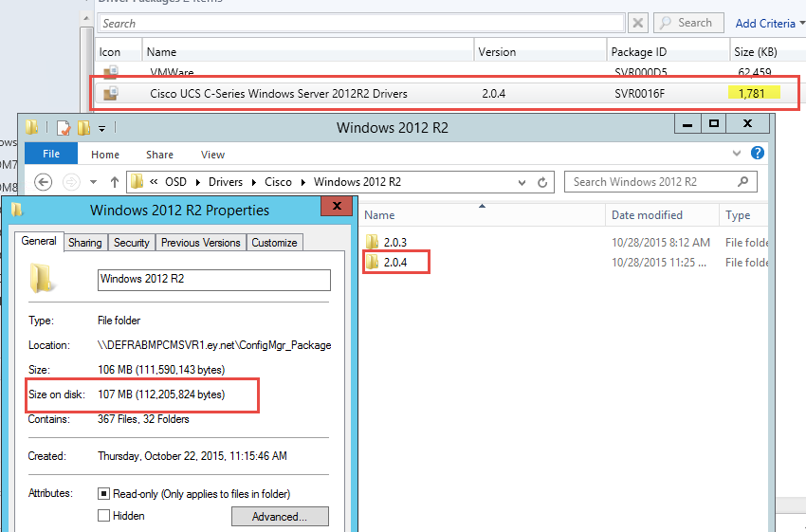The width and height of the screenshot is (806, 532).
Task: Click the VMWare driver package icon
Action: [111, 71]
